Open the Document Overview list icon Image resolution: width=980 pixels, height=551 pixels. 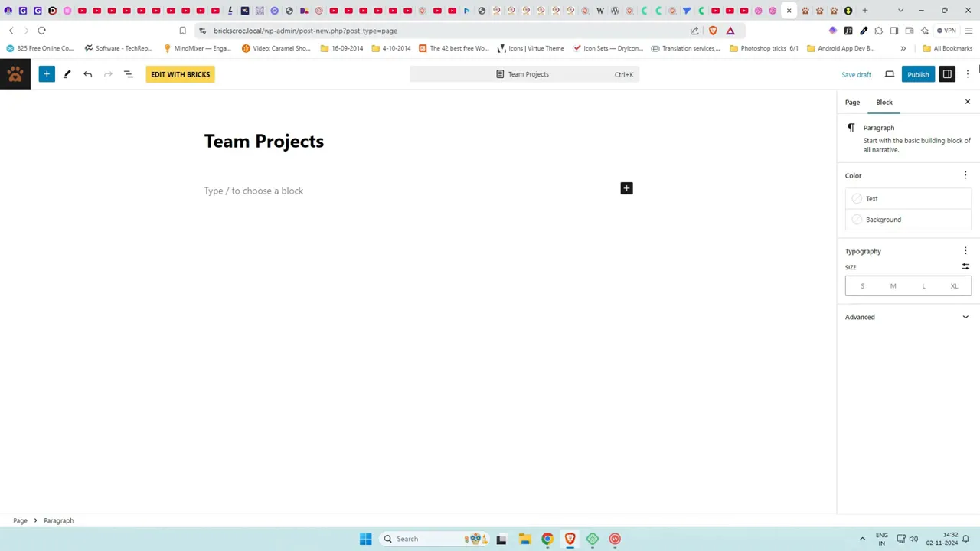coord(129,74)
